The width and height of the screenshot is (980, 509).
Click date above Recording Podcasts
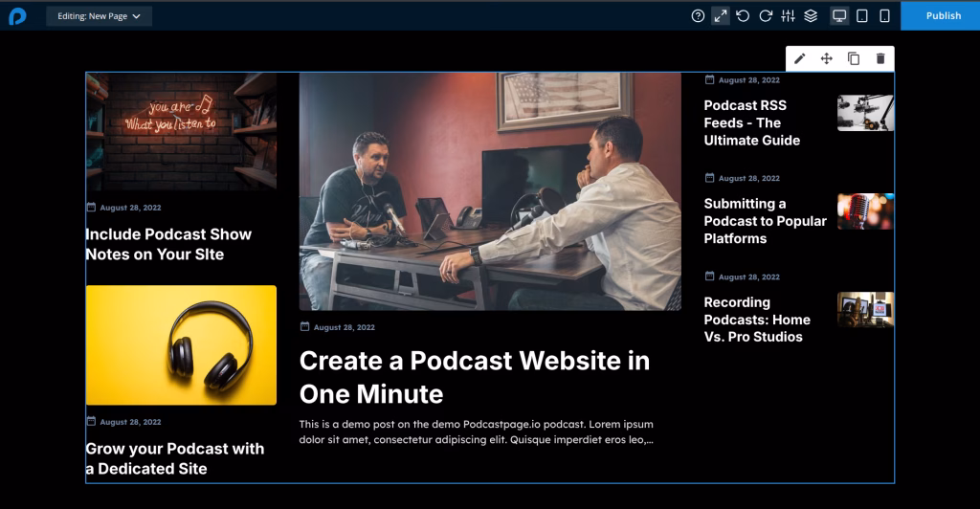click(x=748, y=277)
